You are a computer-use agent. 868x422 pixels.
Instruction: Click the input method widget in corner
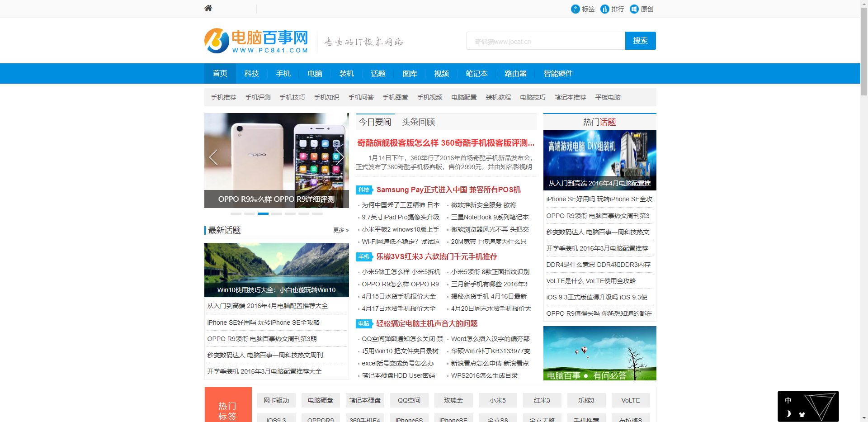coord(808,406)
